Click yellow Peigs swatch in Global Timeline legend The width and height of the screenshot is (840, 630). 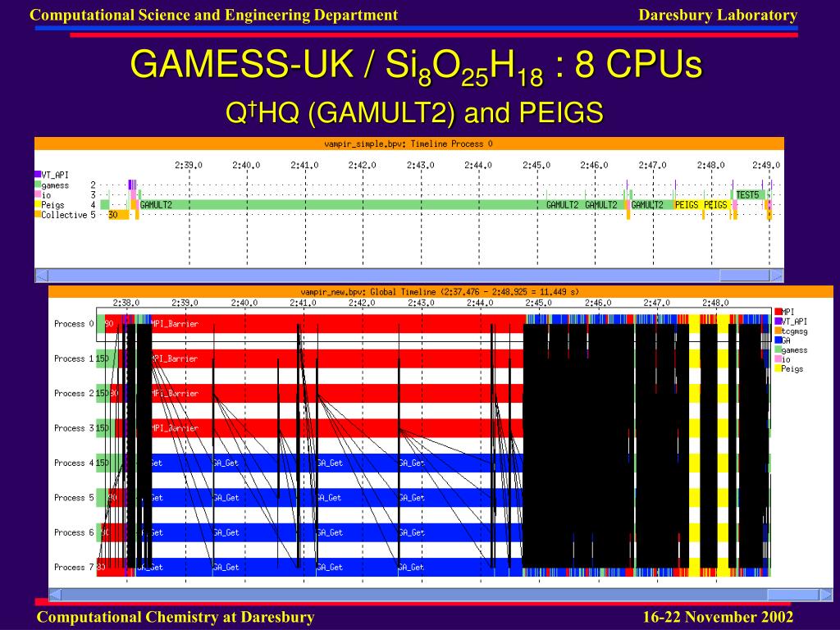tap(778, 368)
